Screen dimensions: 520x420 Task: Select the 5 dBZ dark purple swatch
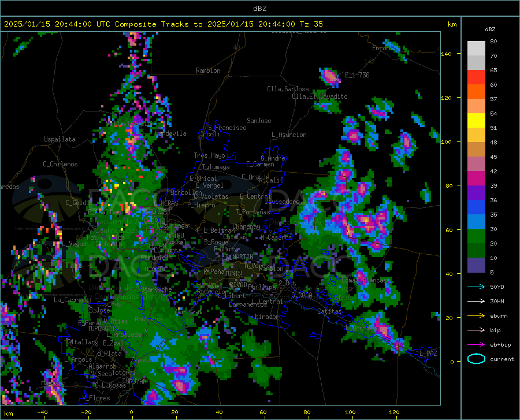click(x=476, y=265)
